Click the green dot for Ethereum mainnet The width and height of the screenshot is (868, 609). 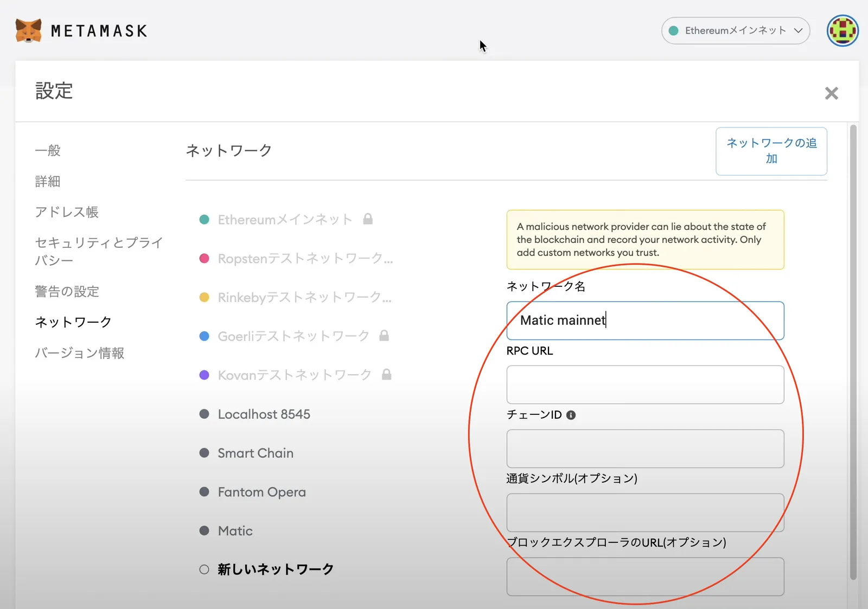tap(205, 220)
